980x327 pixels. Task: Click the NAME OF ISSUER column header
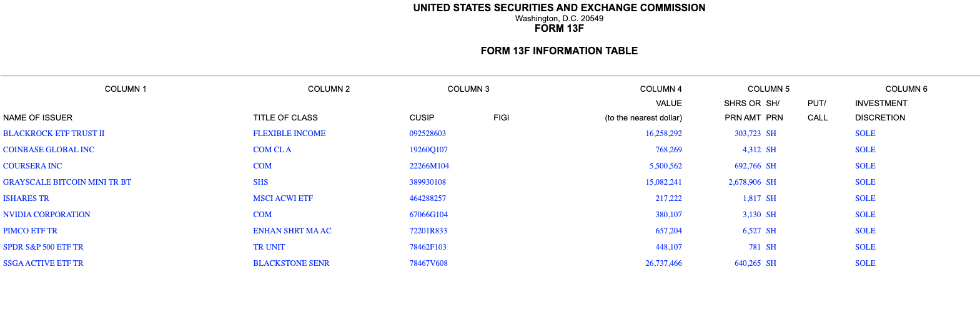click(38, 118)
